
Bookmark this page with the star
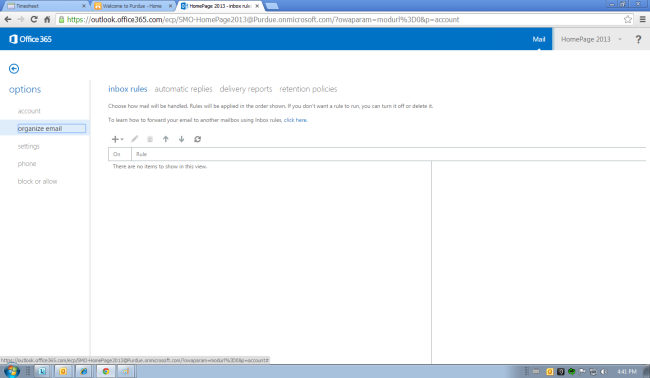[x=628, y=19]
